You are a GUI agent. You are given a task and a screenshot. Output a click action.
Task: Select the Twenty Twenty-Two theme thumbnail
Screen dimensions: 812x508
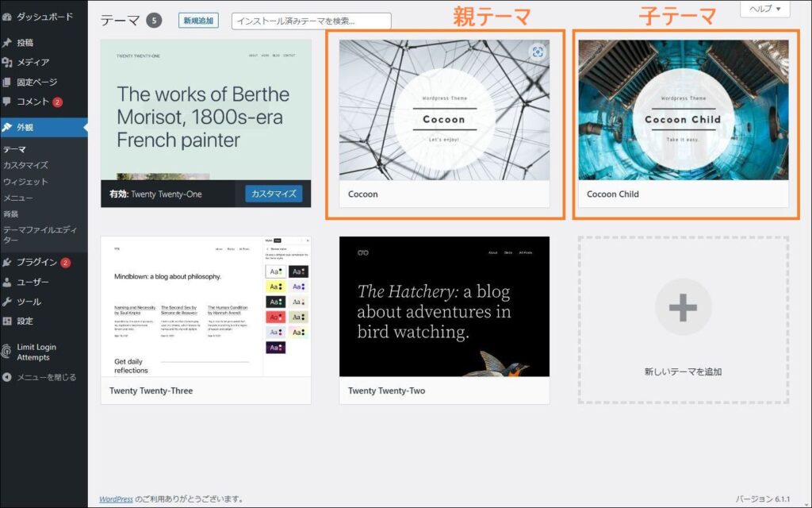[x=444, y=306]
